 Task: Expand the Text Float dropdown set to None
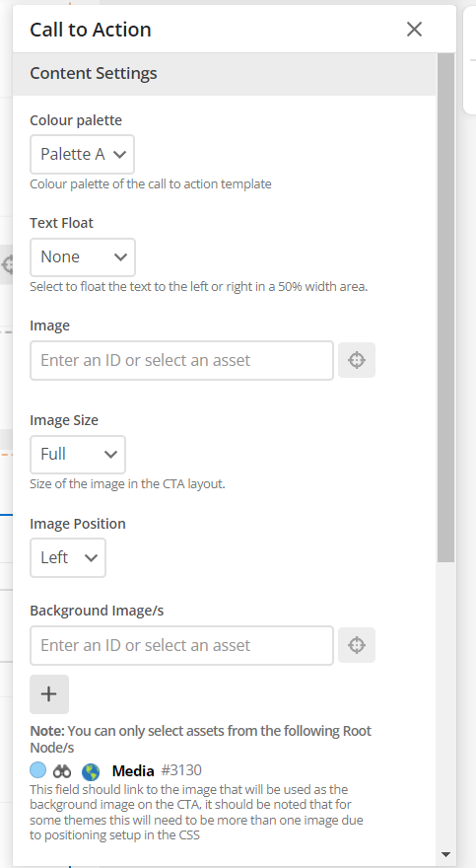click(83, 257)
